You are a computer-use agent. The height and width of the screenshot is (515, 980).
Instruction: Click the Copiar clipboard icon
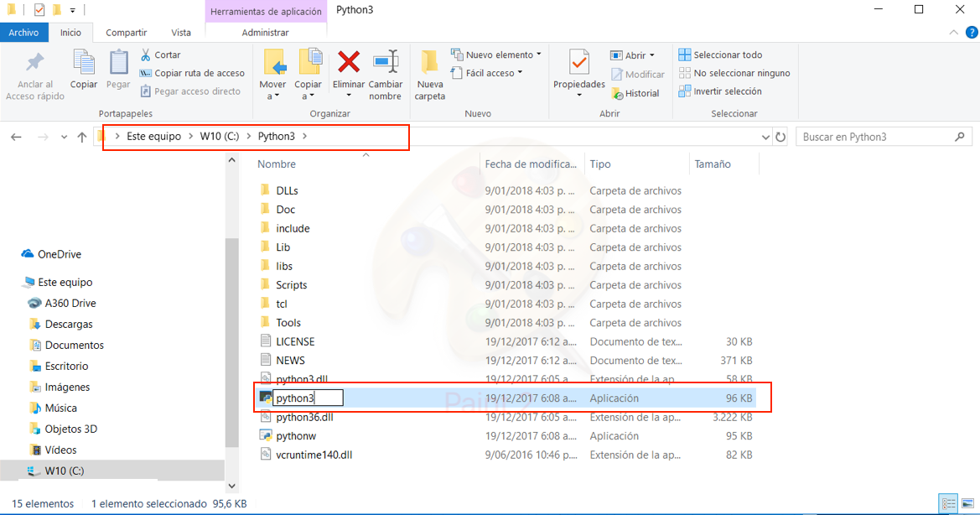coord(84,63)
